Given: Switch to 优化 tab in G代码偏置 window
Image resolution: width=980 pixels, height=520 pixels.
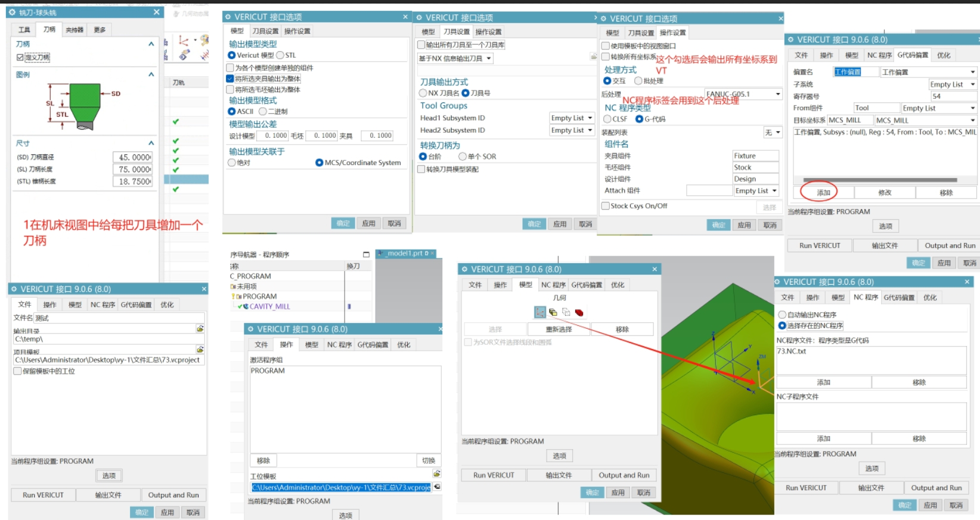Looking at the screenshot, I should (944, 55).
